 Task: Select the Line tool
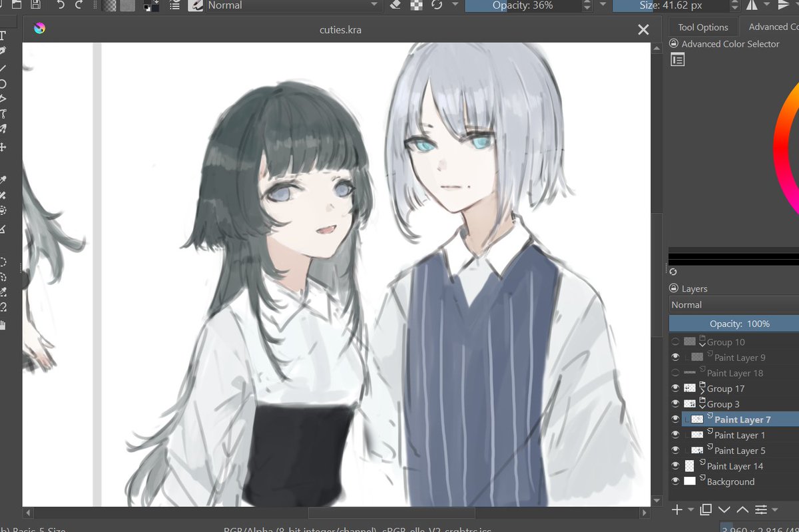(3, 68)
